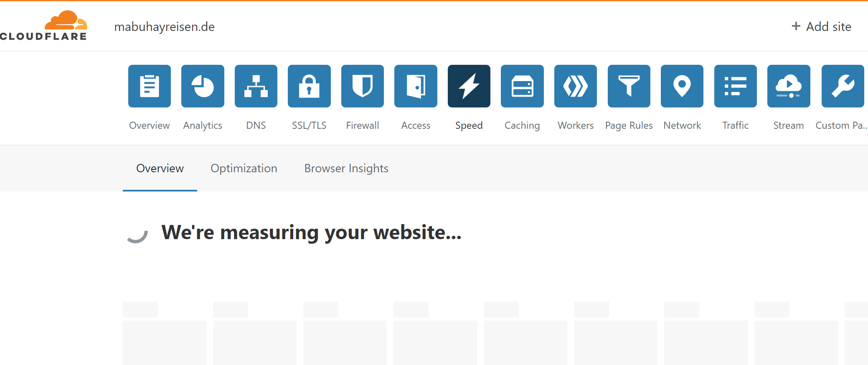This screenshot has width=868, height=365.
Task: Open the Analytics pie chart icon
Action: click(203, 86)
